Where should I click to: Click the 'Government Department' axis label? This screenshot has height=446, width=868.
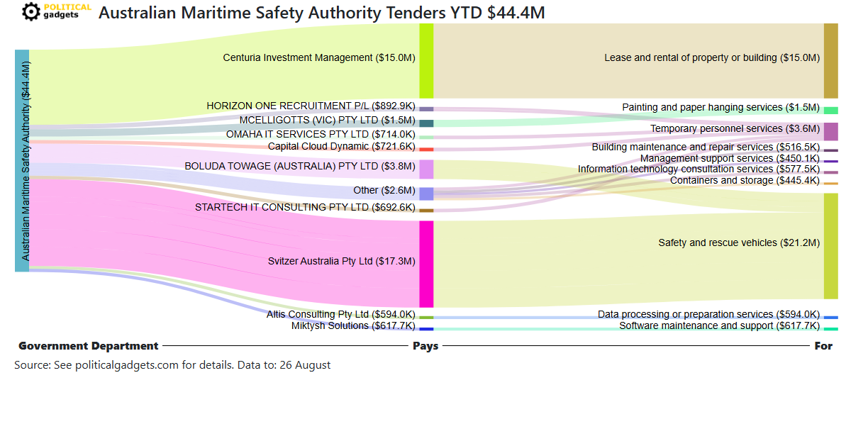coord(89,346)
